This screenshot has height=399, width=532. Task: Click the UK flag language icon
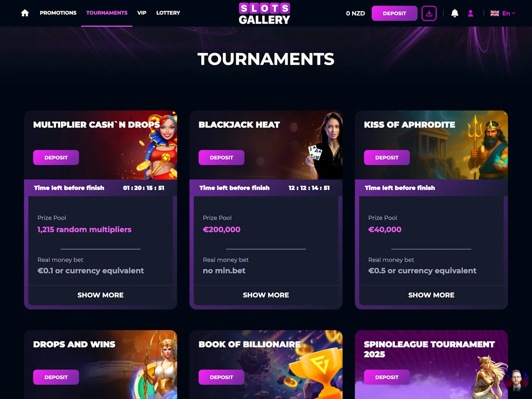495,13
